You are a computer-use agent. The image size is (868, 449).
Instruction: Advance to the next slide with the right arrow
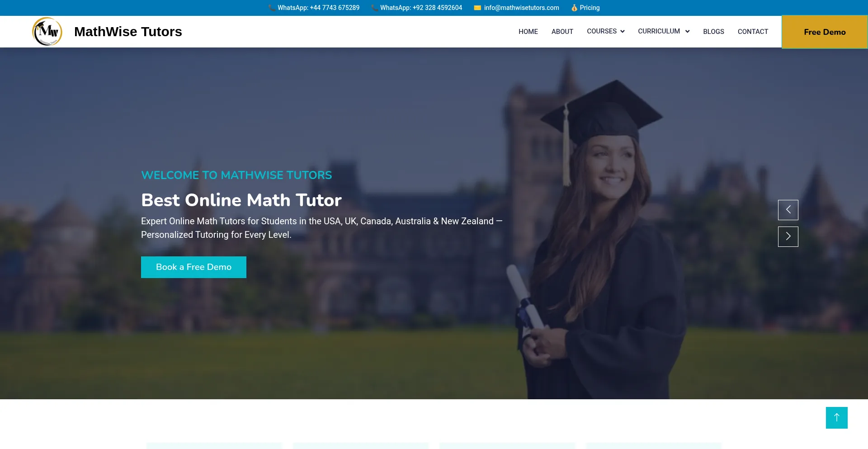point(788,236)
